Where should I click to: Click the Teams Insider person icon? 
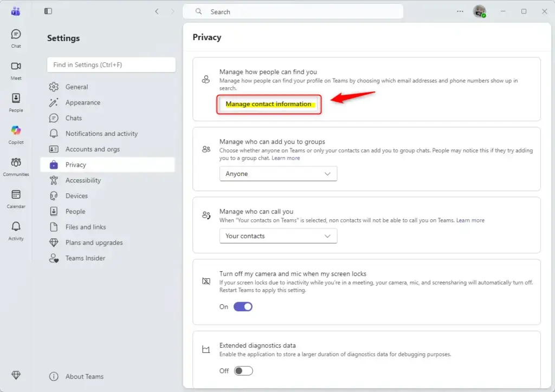(x=54, y=258)
